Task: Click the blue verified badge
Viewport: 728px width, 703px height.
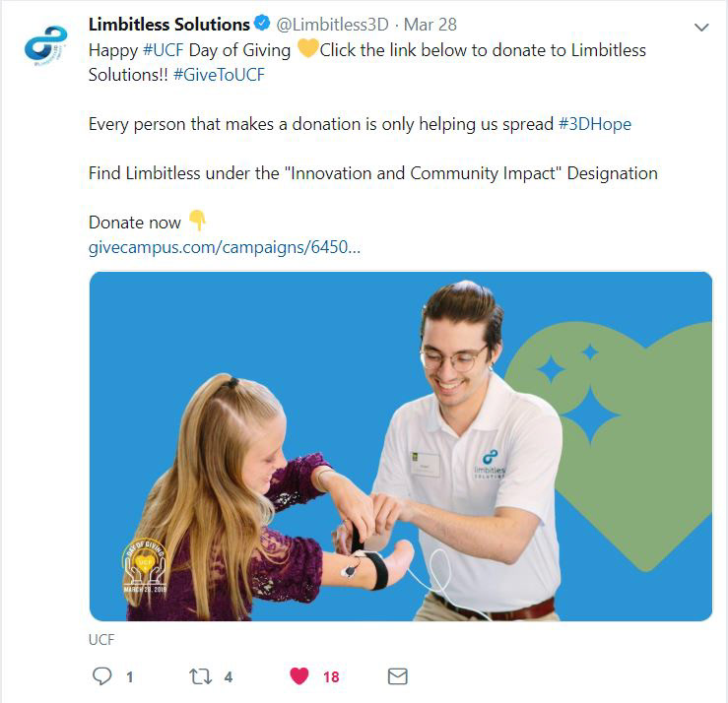Action: [263, 23]
